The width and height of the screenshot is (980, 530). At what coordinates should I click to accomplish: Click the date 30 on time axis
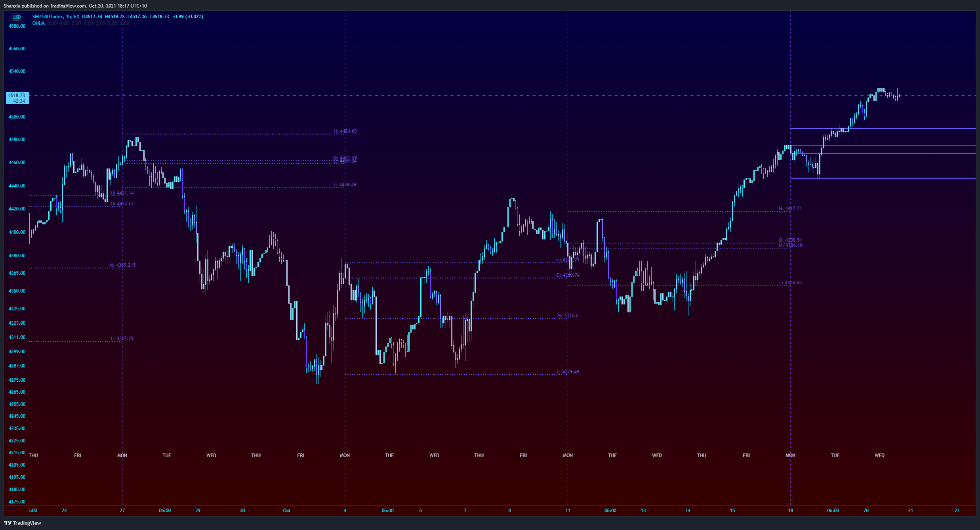coord(242,511)
